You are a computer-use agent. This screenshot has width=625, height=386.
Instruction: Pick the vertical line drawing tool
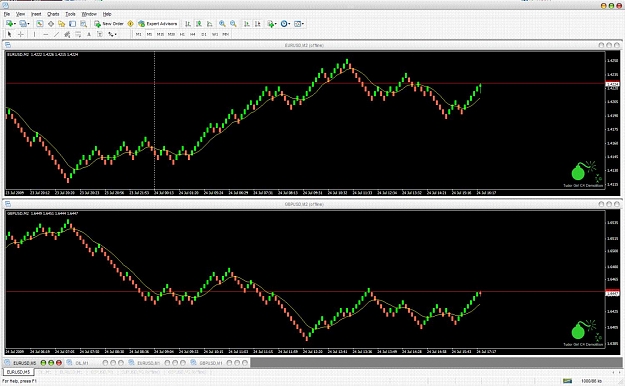34,34
